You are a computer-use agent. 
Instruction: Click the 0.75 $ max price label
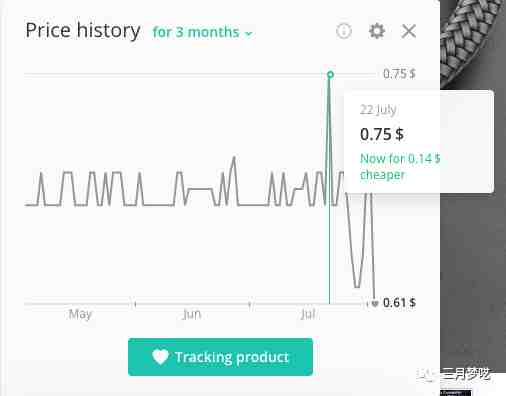399,74
